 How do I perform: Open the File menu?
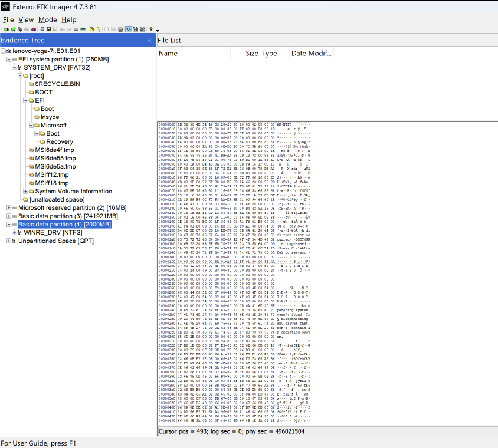pyautogui.click(x=8, y=19)
